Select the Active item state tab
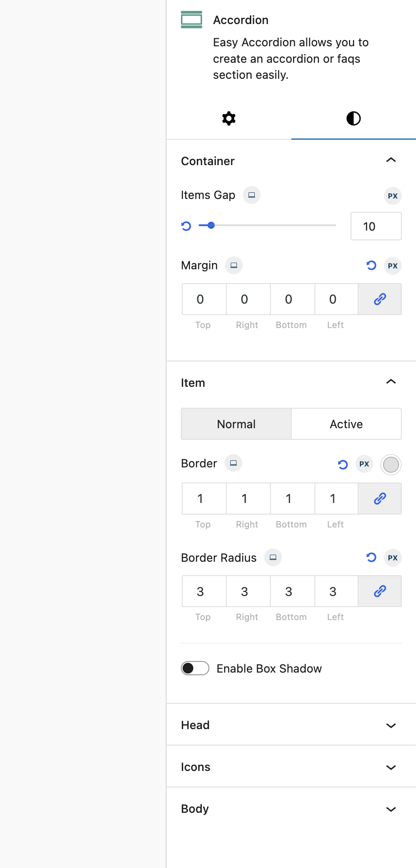416x868 pixels. click(x=346, y=424)
